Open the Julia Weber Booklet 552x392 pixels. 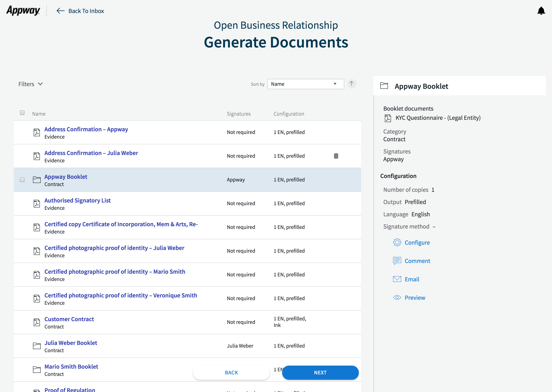(x=71, y=342)
